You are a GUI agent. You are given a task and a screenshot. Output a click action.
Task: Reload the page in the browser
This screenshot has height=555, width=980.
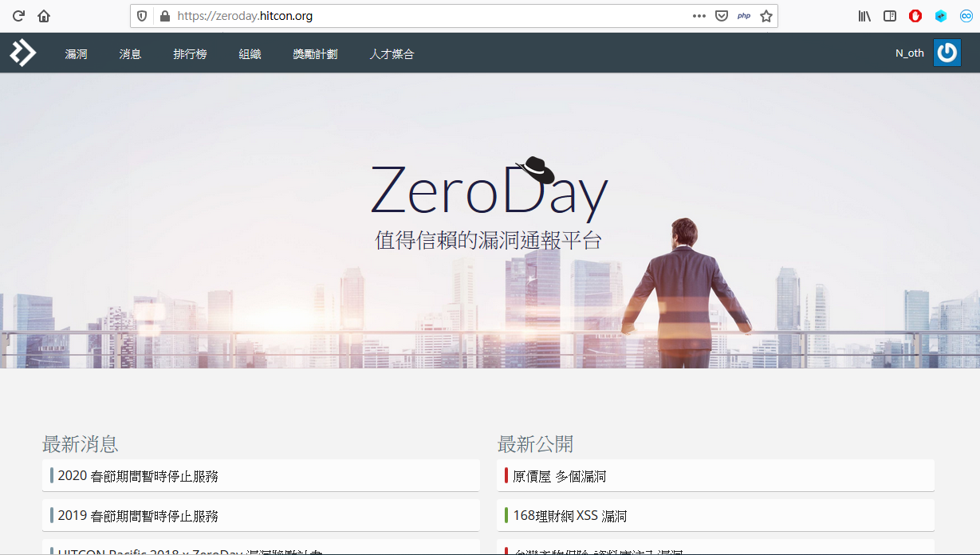18,16
